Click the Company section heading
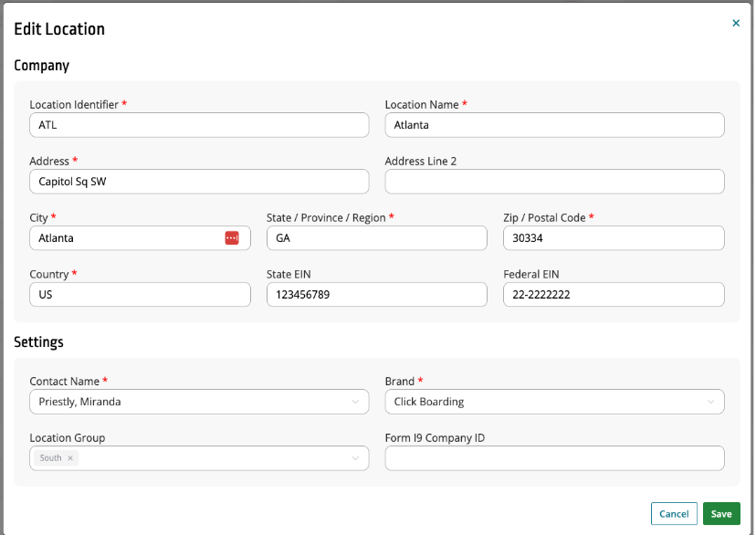The image size is (756, 535). 41,65
